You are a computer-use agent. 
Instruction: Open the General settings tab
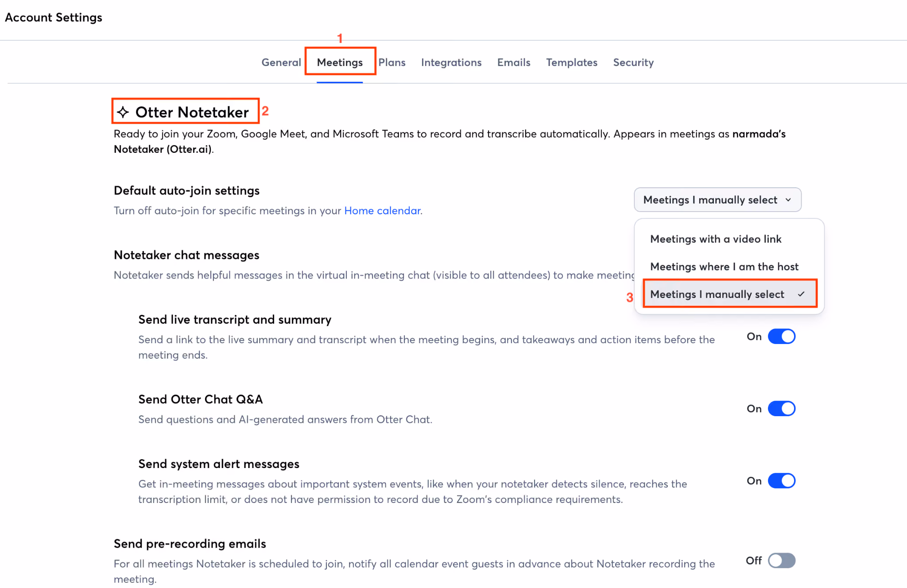coord(281,62)
